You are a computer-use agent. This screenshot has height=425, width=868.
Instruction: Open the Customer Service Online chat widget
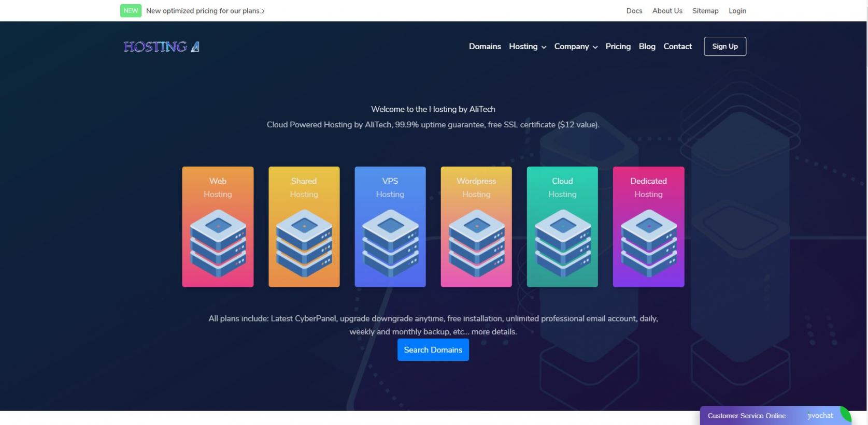(x=746, y=416)
